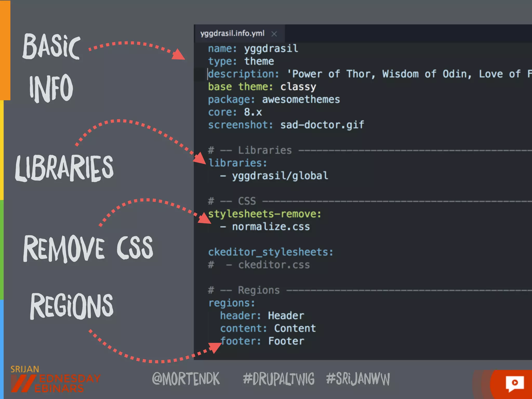532x399 pixels.
Task: Click the #SRIJANWW hashtag
Action: [x=358, y=379]
